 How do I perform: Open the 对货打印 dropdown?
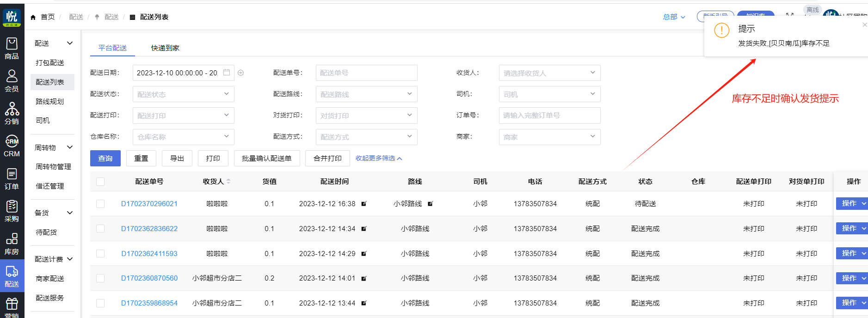367,116
